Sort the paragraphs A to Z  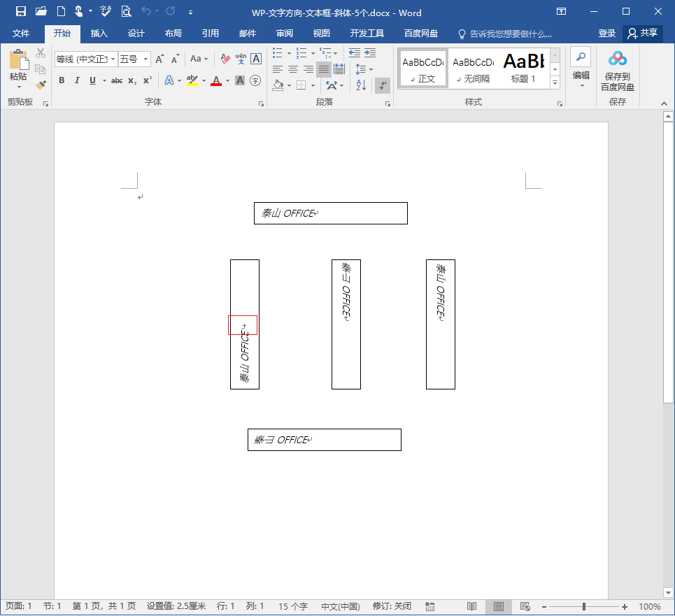pyautogui.click(x=361, y=85)
